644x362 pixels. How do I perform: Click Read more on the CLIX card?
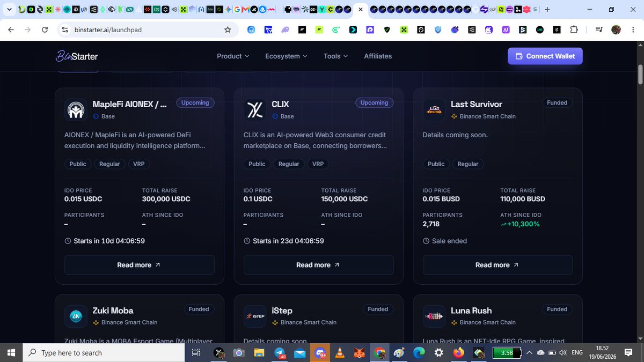tap(318, 265)
